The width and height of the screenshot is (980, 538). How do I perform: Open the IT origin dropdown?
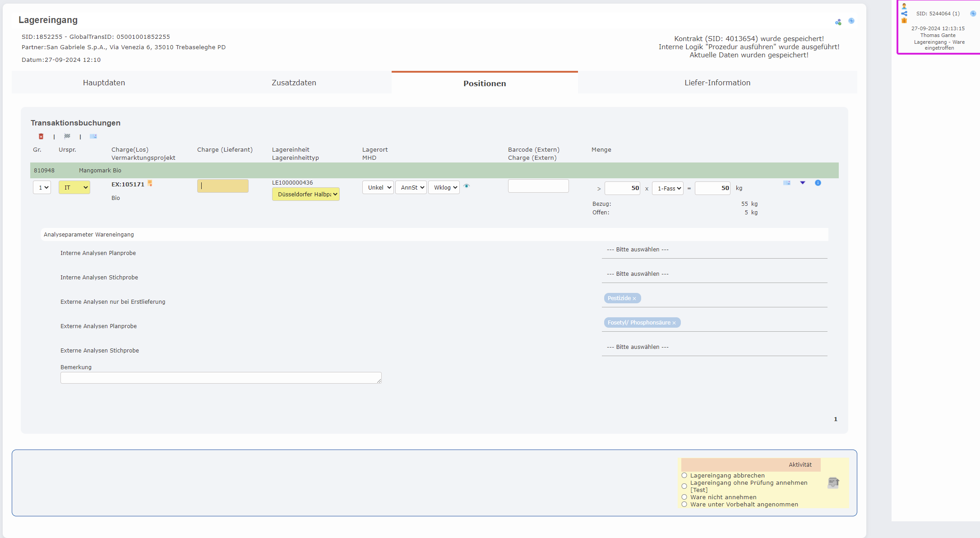click(x=74, y=187)
